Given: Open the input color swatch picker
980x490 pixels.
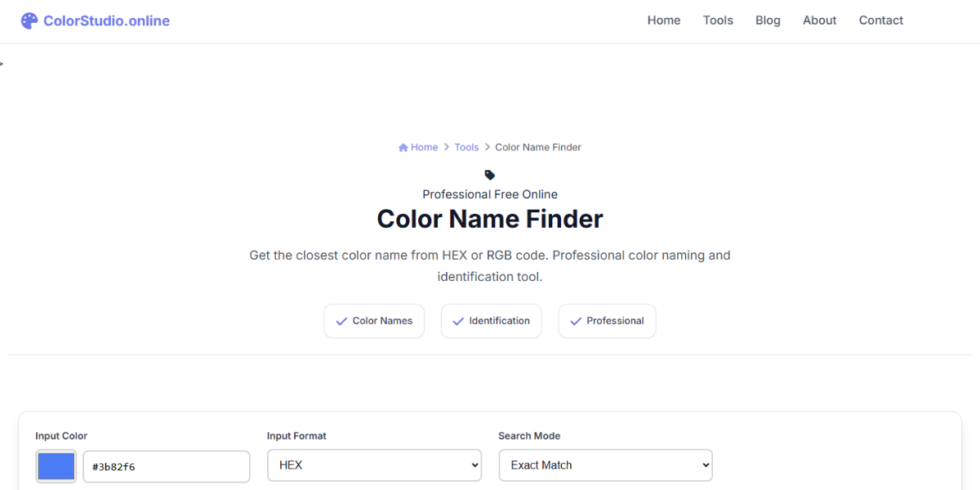Looking at the screenshot, I should tap(56, 465).
